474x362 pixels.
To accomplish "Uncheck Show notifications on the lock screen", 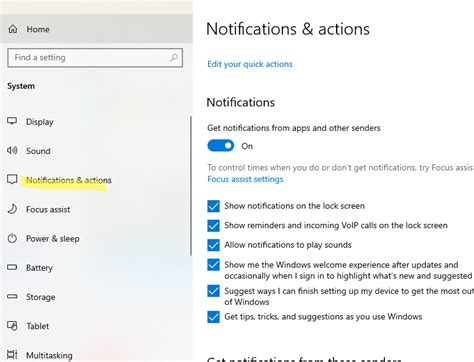I will point(213,206).
